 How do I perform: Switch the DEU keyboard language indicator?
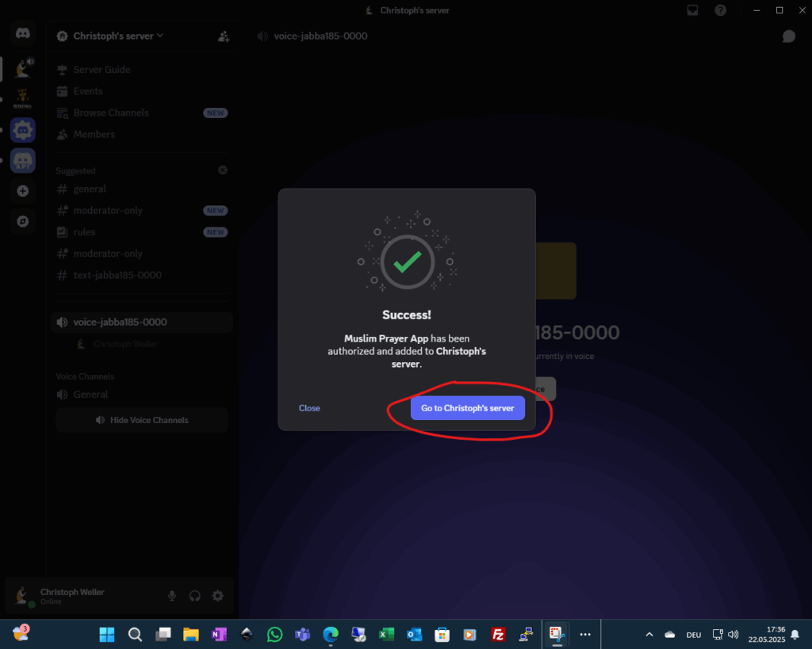(x=694, y=635)
